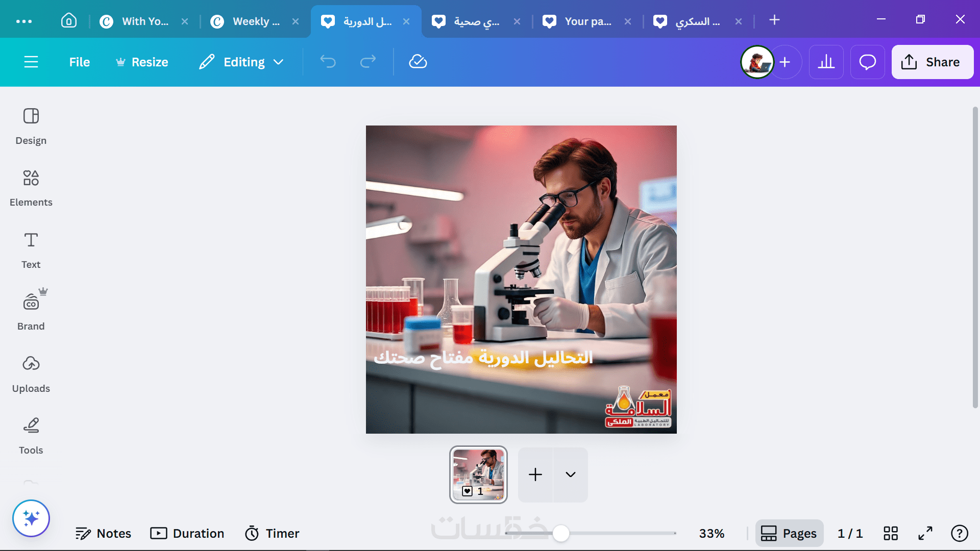Open the Brand kit panel
980x551 pixels.
click(31, 312)
